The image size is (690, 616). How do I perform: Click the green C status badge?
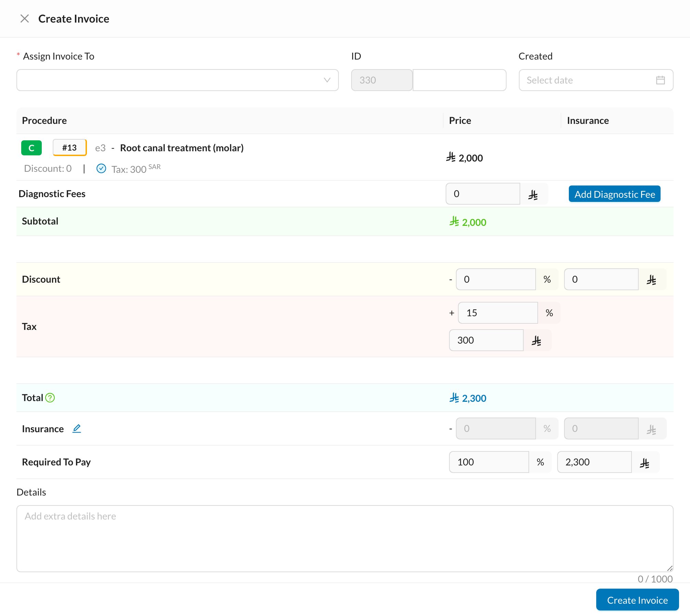click(31, 148)
